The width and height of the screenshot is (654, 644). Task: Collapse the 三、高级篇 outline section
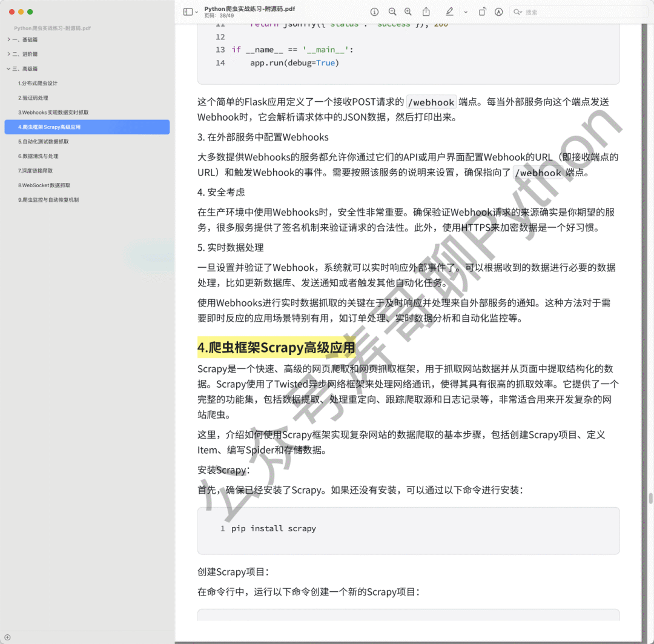click(8, 68)
